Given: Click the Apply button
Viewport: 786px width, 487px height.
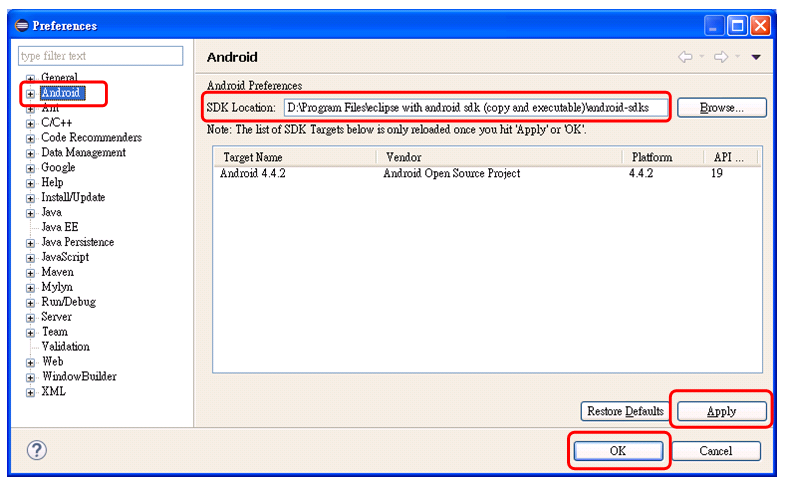Looking at the screenshot, I should tap(722, 411).
